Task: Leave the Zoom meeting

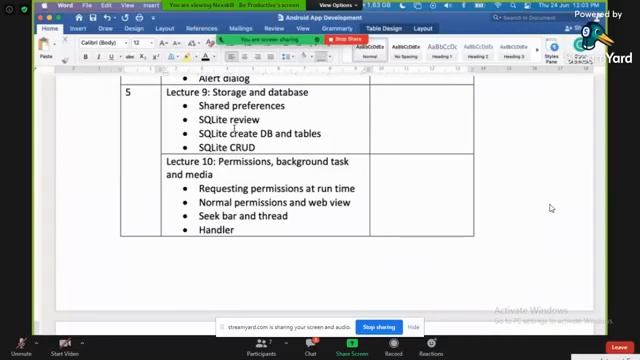Action: (620, 347)
